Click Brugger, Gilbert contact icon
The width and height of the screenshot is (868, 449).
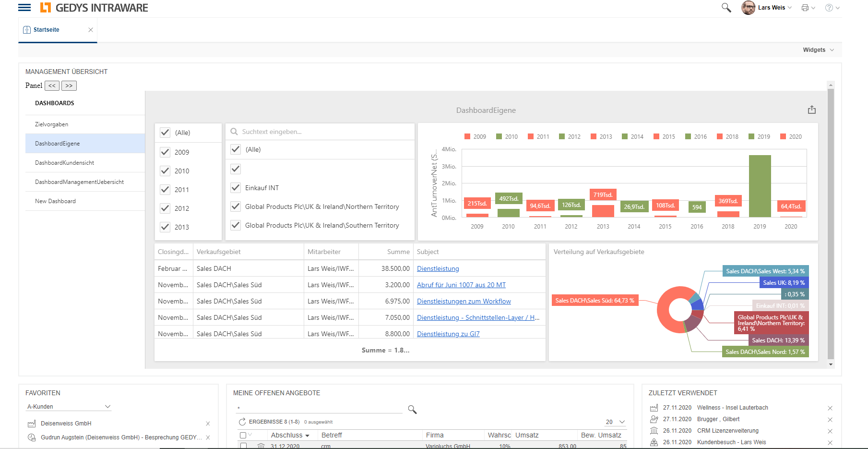click(654, 419)
